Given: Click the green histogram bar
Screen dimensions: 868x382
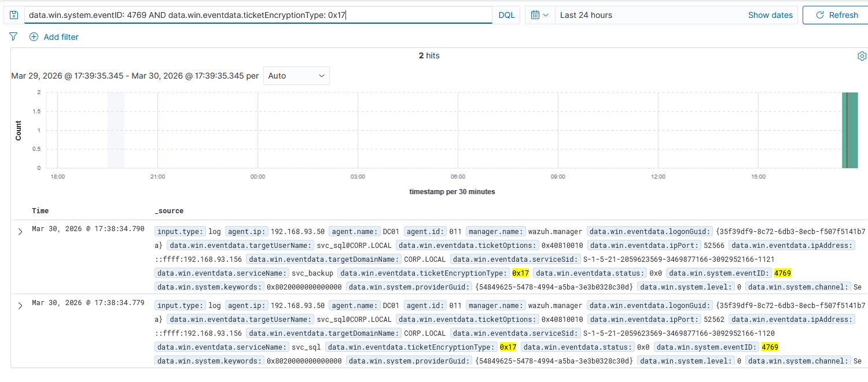Looking at the screenshot, I should point(849,130).
